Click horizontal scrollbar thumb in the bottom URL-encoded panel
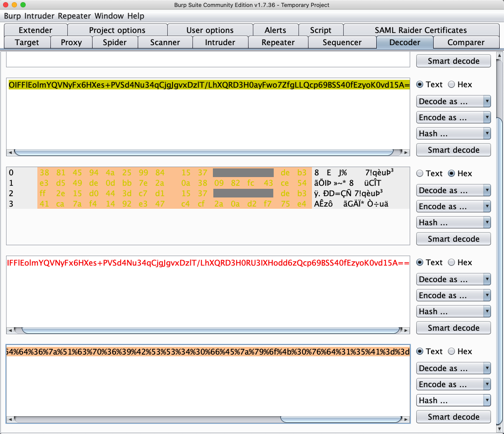This screenshot has height=434, width=504. pos(341,420)
